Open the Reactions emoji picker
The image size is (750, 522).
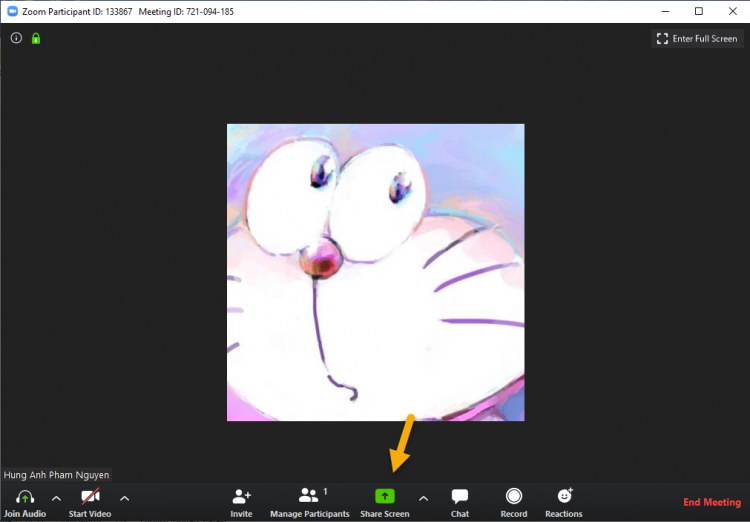(x=564, y=496)
